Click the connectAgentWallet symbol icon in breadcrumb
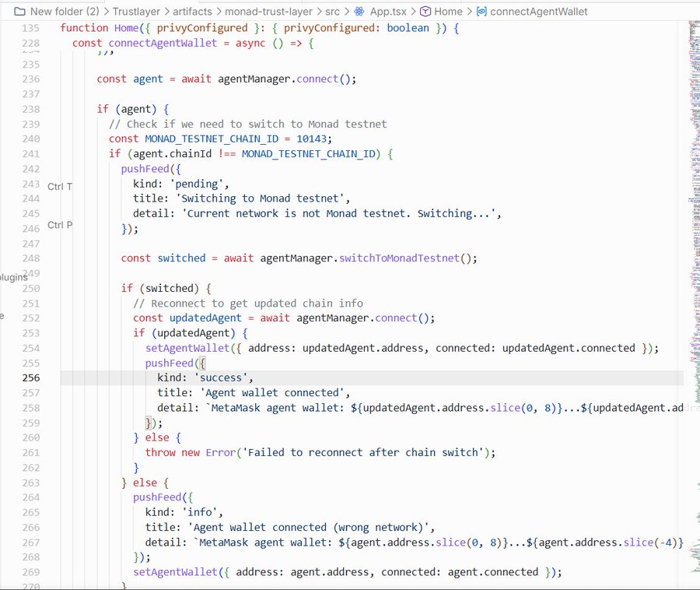The height and width of the screenshot is (590, 700). click(481, 12)
